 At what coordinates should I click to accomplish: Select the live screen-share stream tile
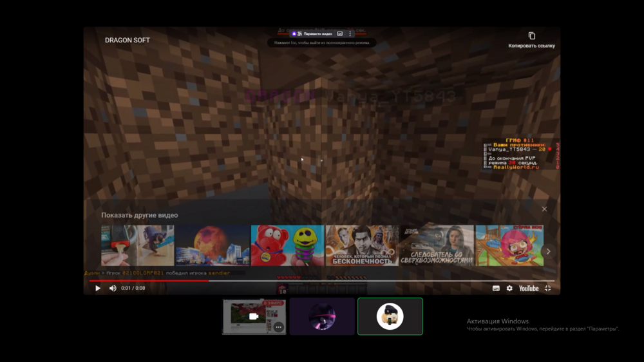pos(254,316)
